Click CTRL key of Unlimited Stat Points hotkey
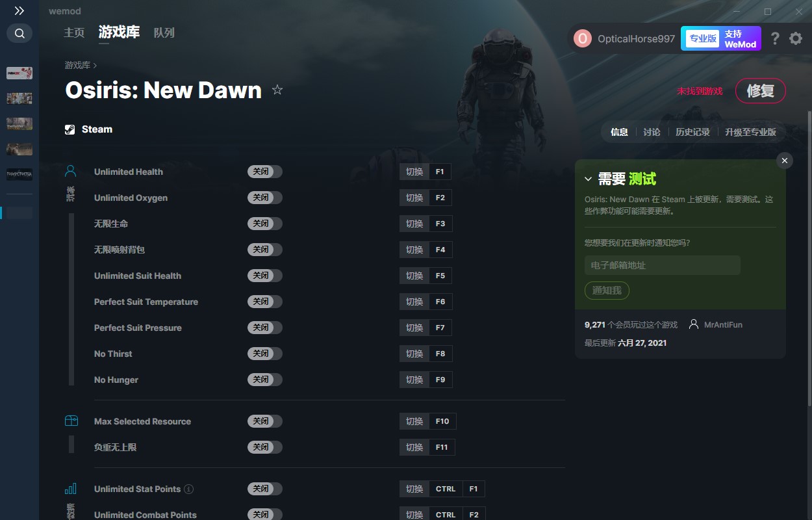Image resolution: width=812 pixels, height=520 pixels. coord(446,489)
